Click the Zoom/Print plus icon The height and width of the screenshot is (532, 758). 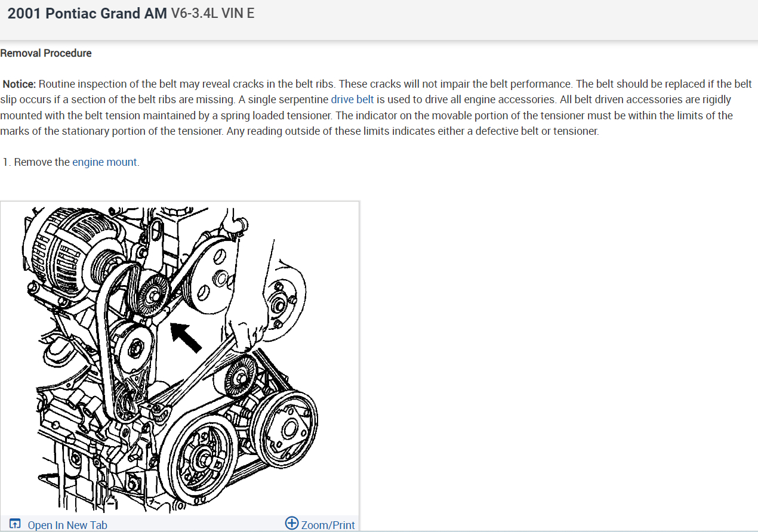click(x=292, y=523)
